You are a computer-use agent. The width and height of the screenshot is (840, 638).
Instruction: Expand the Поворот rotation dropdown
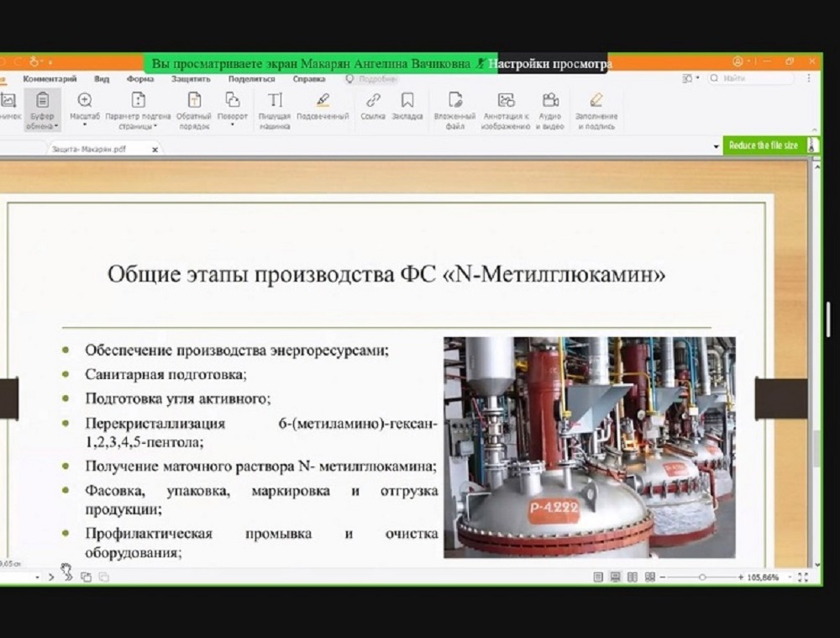coord(232,124)
